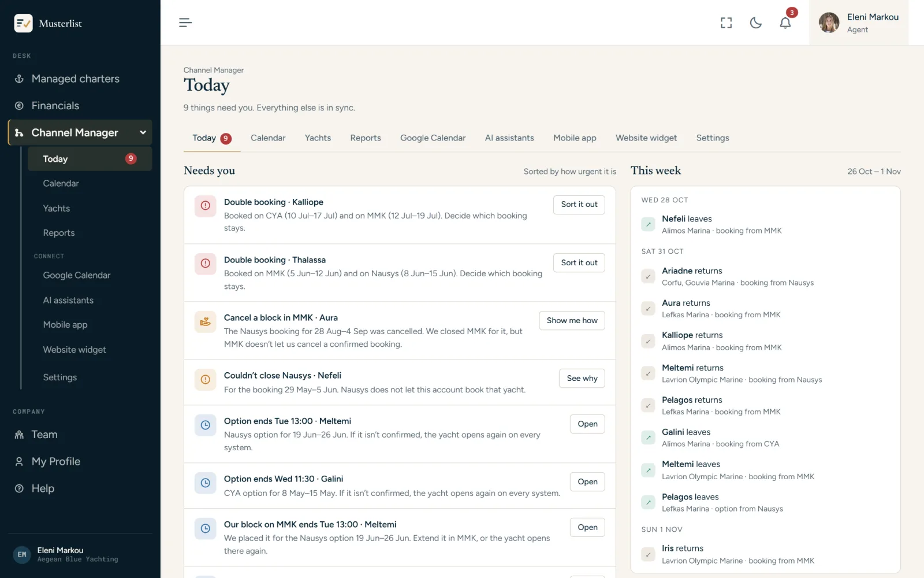Open Calendar in sidebar submenu
Screen dimensions: 924x578
pos(61,183)
